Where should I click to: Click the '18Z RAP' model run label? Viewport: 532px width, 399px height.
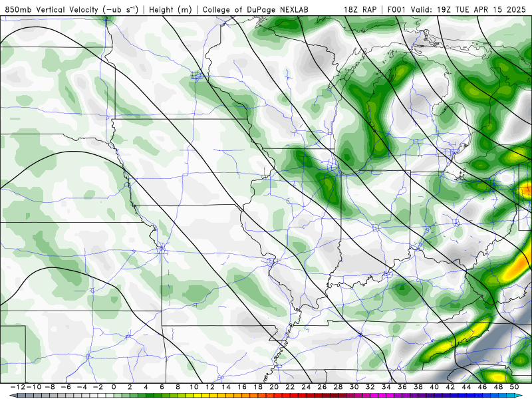tap(360, 9)
